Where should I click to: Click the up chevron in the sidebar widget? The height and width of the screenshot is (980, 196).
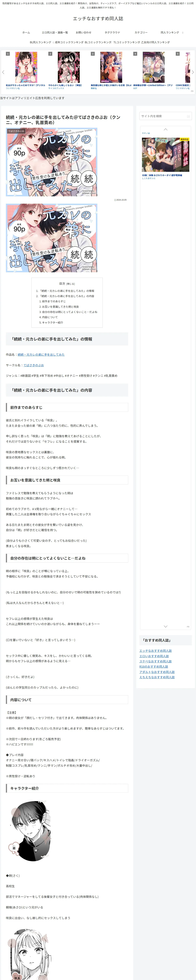(166, 129)
